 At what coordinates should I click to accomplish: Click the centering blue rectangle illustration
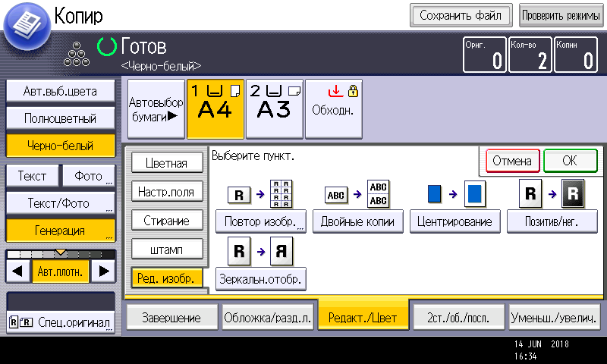(x=457, y=194)
